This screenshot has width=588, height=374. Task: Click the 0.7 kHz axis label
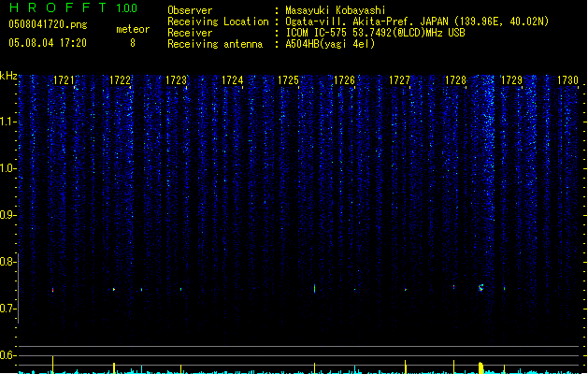point(7,309)
